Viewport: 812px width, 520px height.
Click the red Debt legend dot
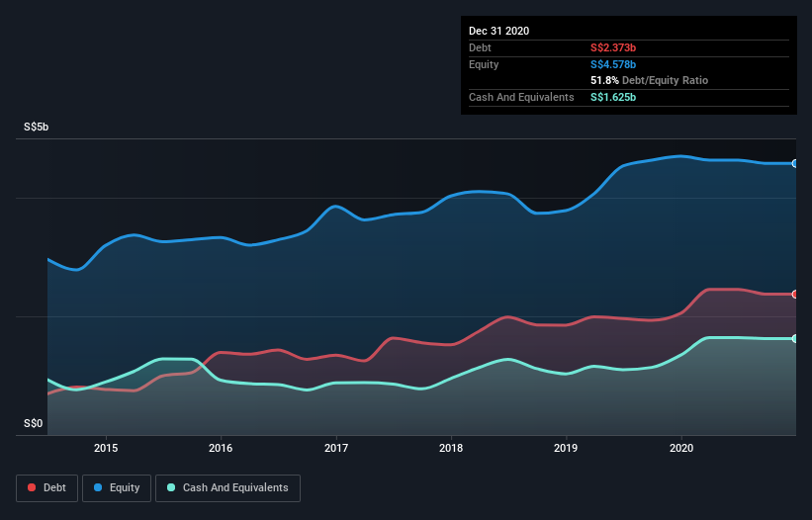point(32,487)
